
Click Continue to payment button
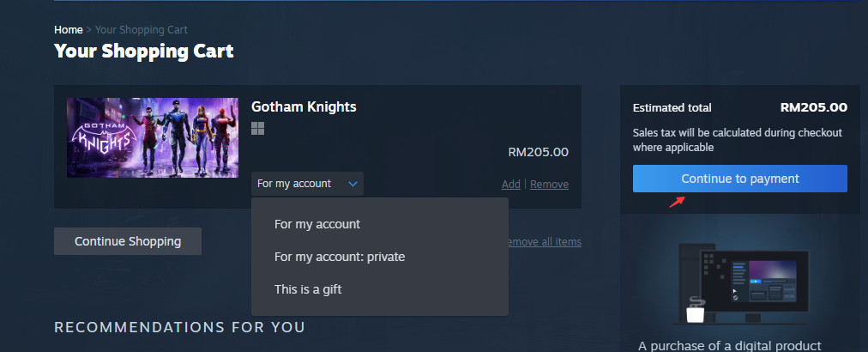pyautogui.click(x=739, y=179)
